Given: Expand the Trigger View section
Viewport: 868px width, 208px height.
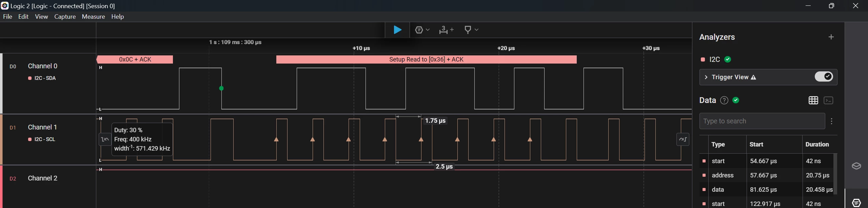Looking at the screenshot, I should coord(706,77).
